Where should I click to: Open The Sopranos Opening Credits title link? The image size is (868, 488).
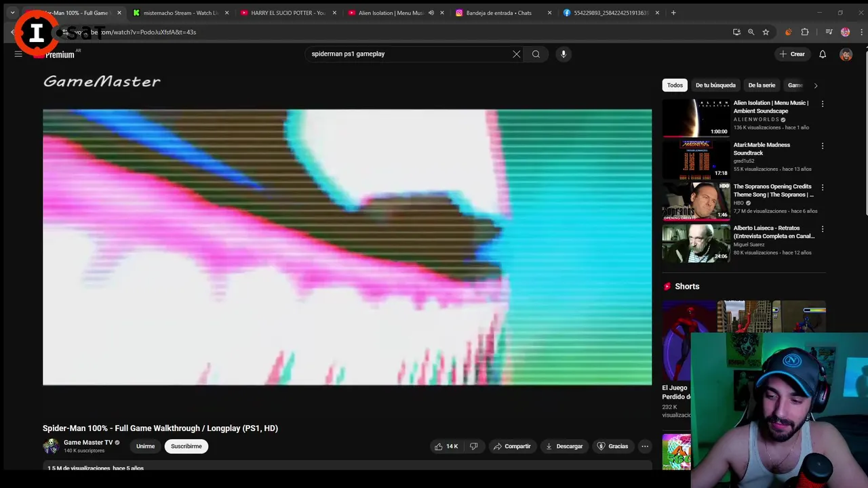[x=773, y=190]
